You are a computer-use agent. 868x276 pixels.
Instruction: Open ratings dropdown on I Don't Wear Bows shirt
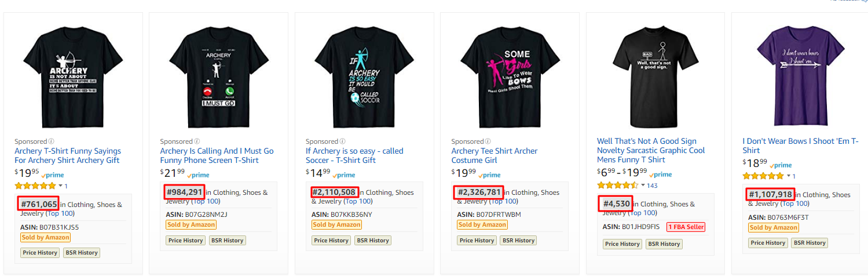pyautogui.click(x=788, y=176)
